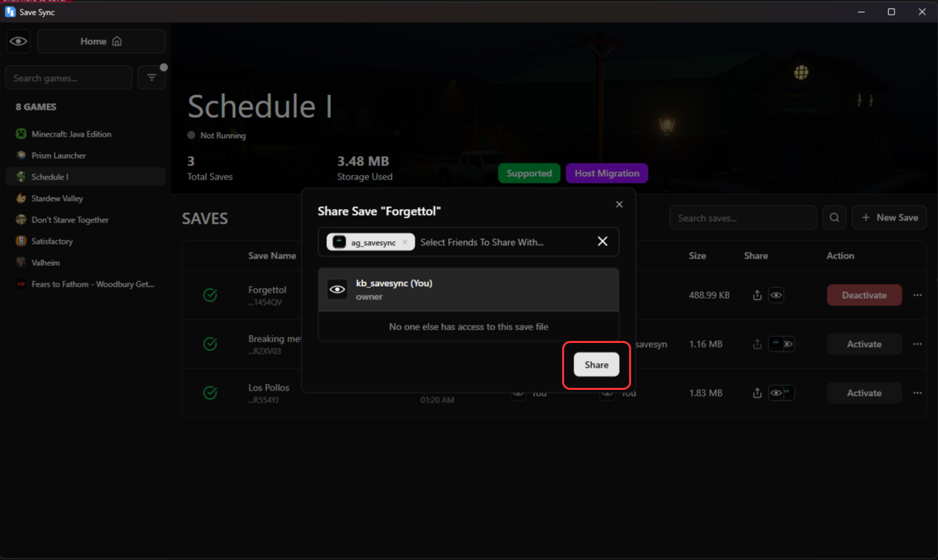The height and width of the screenshot is (560, 938).
Task: Click the magnifier search button for saves
Action: [834, 218]
